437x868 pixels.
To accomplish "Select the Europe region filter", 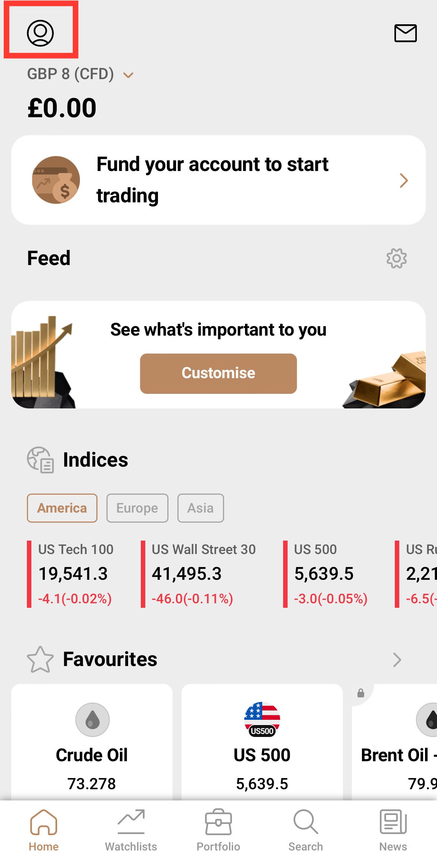I will pyautogui.click(x=137, y=508).
